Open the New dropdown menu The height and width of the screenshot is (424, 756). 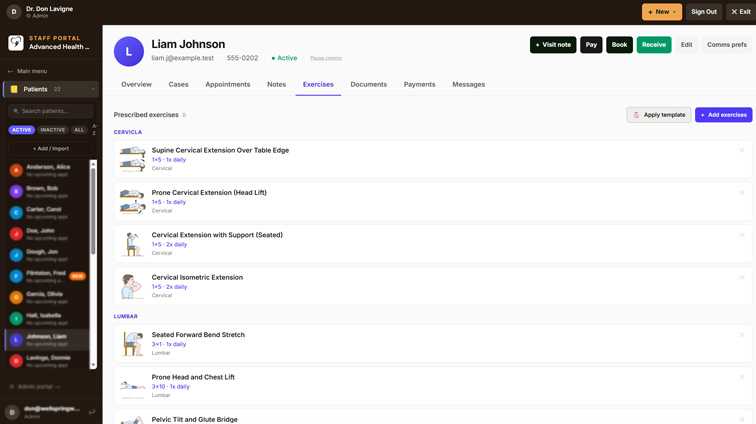tap(662, 12)
